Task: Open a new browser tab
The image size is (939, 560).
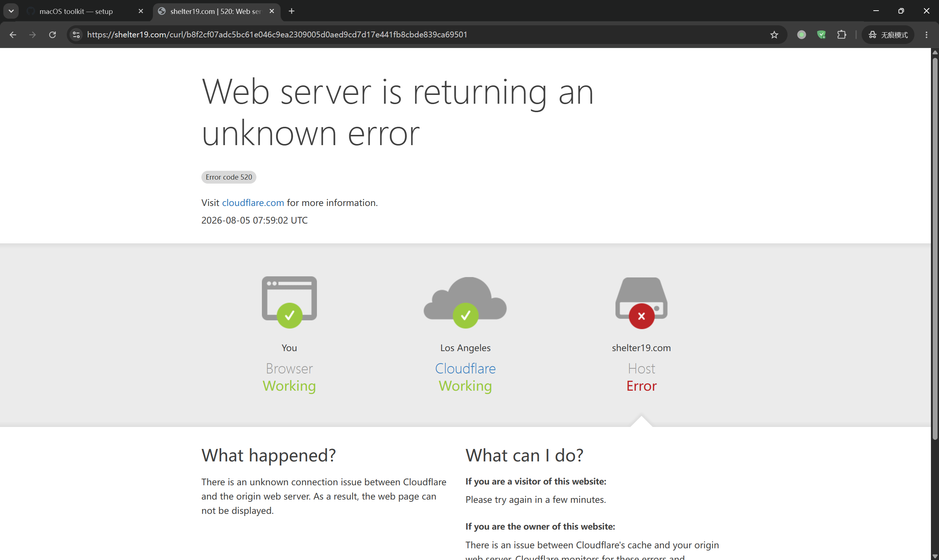Action: coord(292,11)
